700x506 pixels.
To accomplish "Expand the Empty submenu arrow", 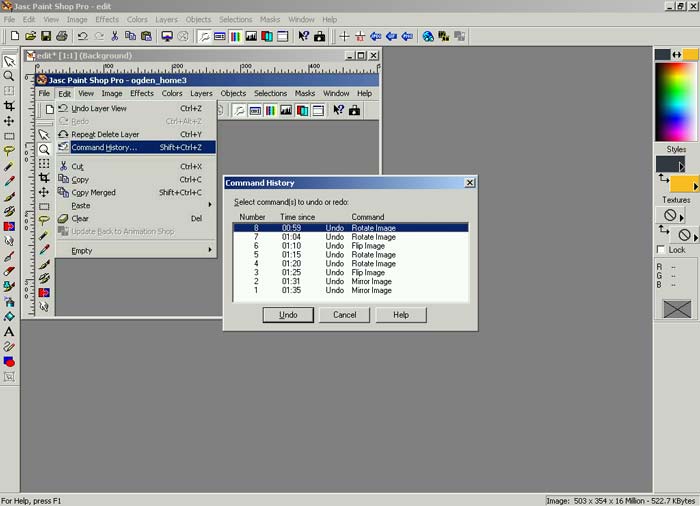I will point(210,250).
